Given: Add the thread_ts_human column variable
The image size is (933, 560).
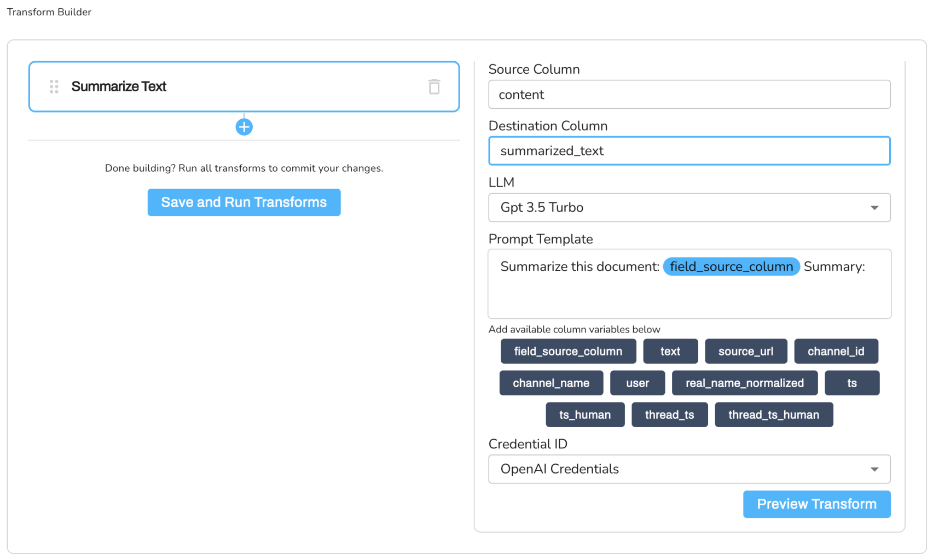Looking at the screenshot, I should (x=774, y=415).
